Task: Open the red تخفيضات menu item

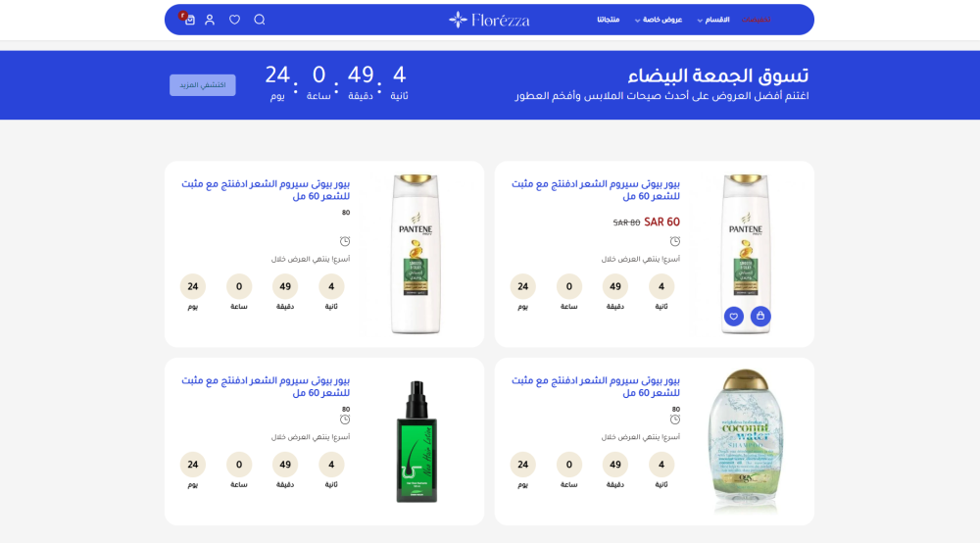Action: pos(757,20)
